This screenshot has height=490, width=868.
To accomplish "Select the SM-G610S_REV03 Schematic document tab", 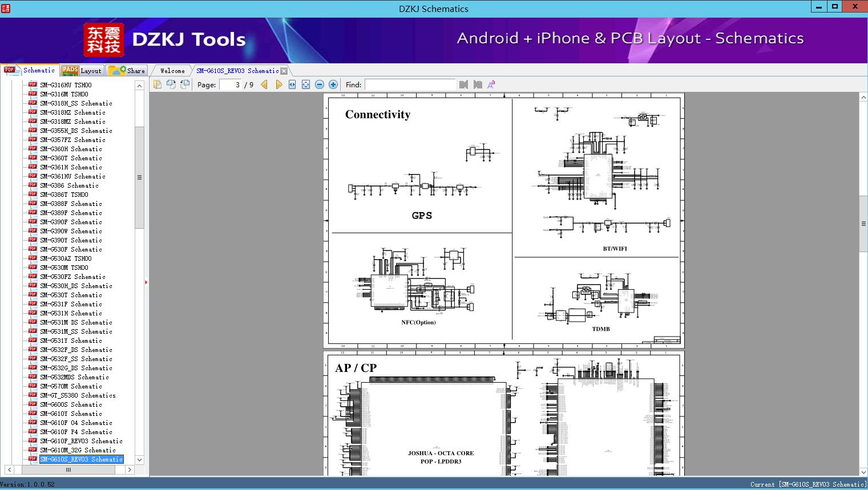I will 237,71.
